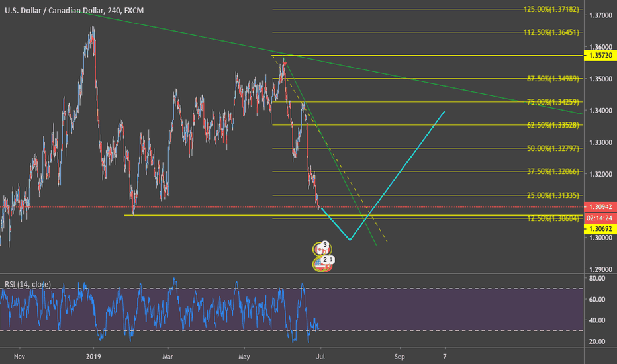Select the 50.00%(1.32797) Fibonacci level label

click(x=553, y=148)
